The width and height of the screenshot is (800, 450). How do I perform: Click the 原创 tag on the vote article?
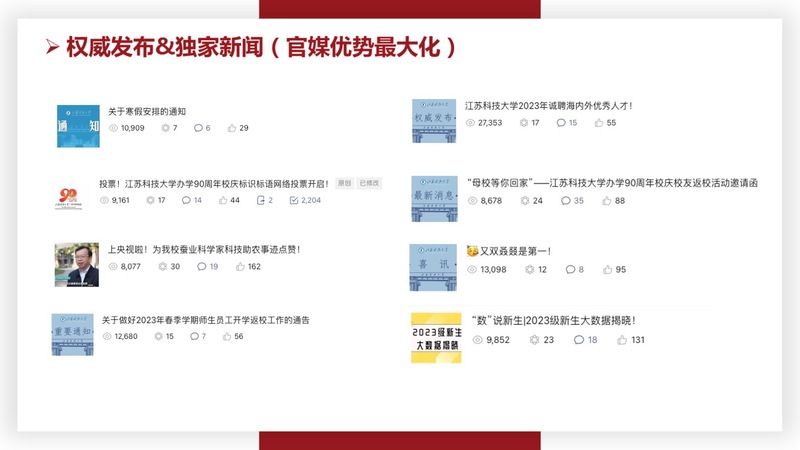click(x=344, y=184)
